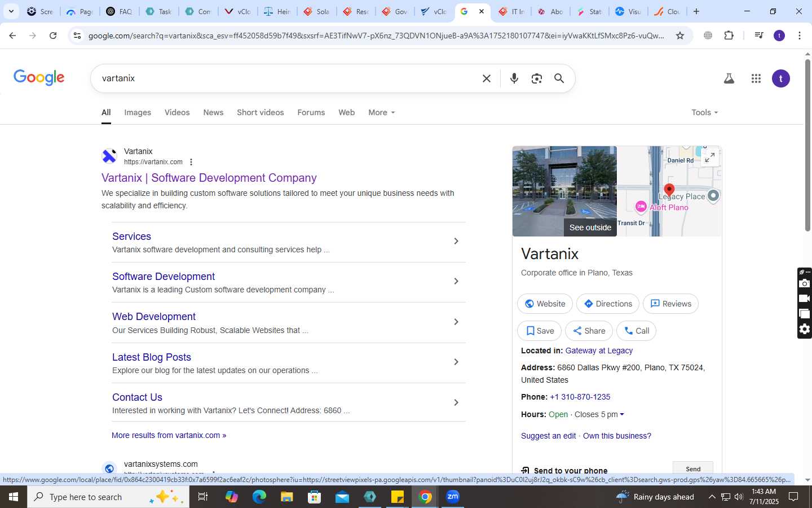
Task: Click the Google logo
Action: (39, 78)
